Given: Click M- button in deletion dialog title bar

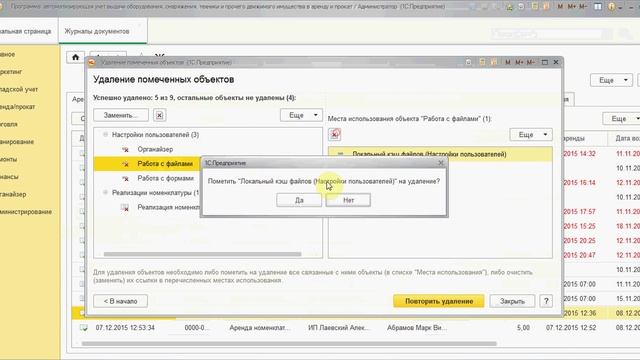Looking at the screenshot, I should pos(531,62).
